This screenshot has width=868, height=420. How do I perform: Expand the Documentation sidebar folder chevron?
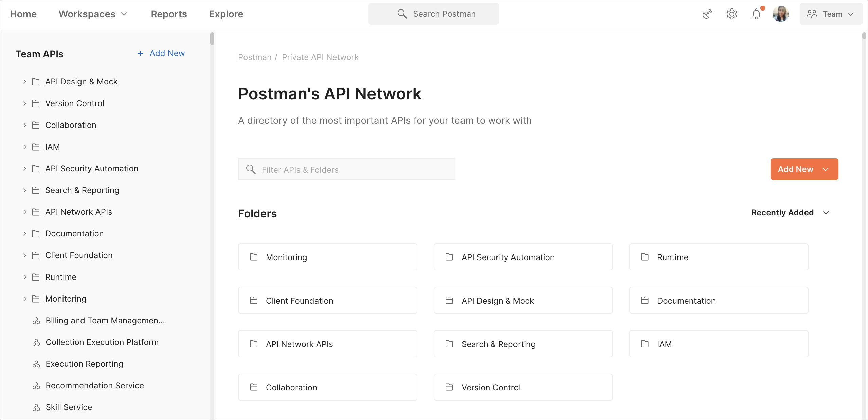(24, 234)
